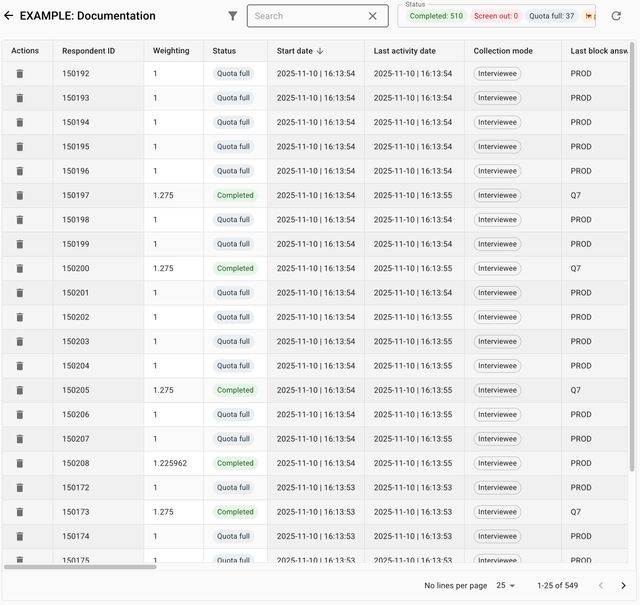Toggle the Completed: 510 status chip
The width and height of the screenshot is (640, 605).
pyautogui.click(x=436, y=16)
